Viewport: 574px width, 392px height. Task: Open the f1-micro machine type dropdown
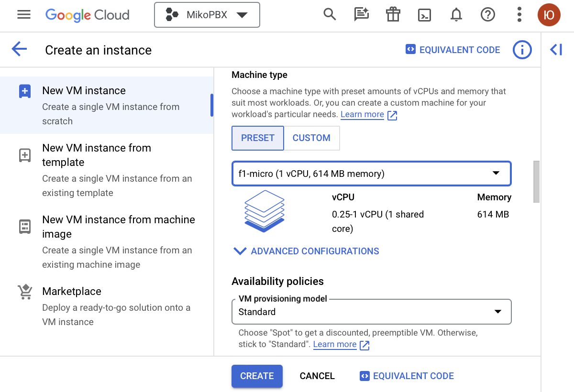click(x=371, y=174)
